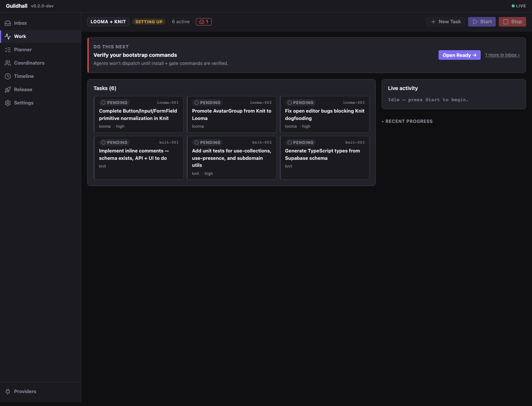Click pending circle icon on knit-001
Image resolution: width=532 pixels, height=406 pixels.
103,142
